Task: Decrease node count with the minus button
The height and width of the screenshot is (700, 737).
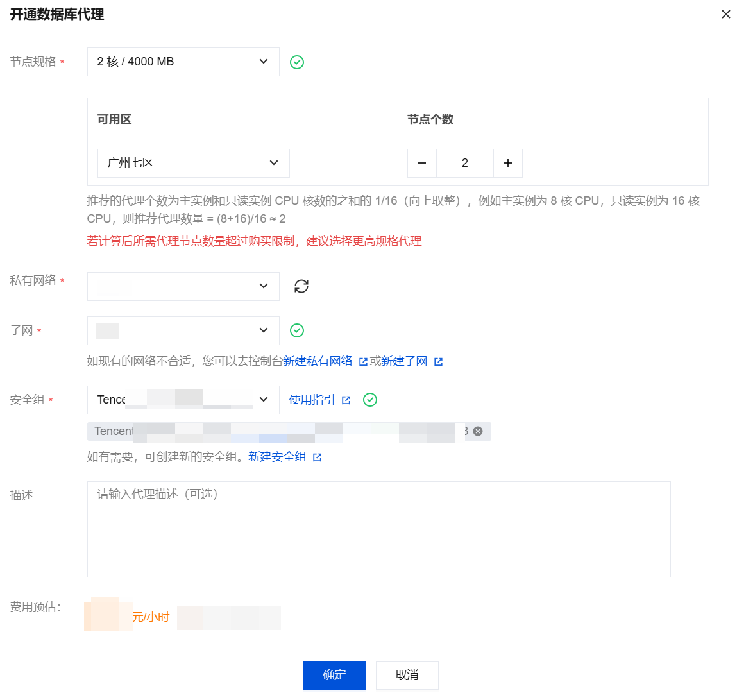Action: pyautogui.click(x=422, y=163)
